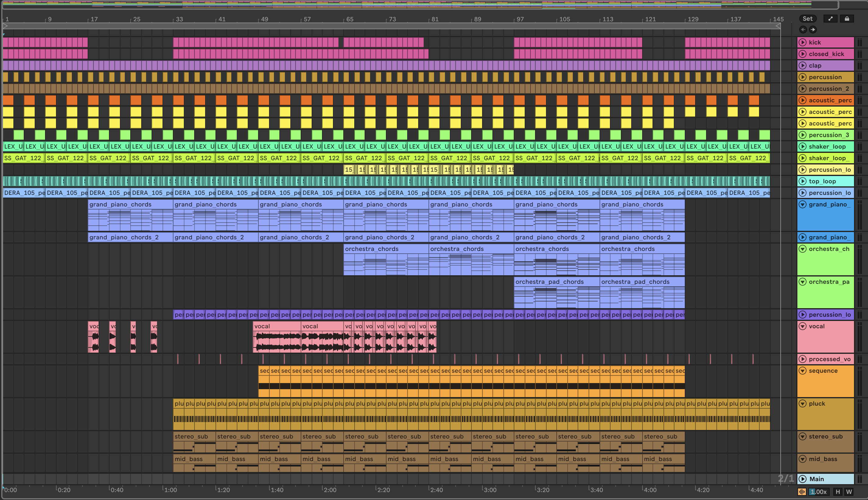This screenshot has height=500, width=868.
Task: Toggle the automation mode icon
Action: click(x=830, y=19)
